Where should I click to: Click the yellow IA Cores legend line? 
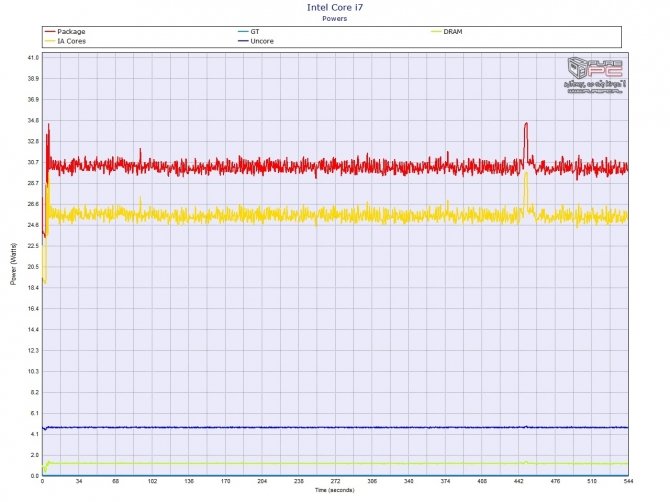tap(50, 41)
